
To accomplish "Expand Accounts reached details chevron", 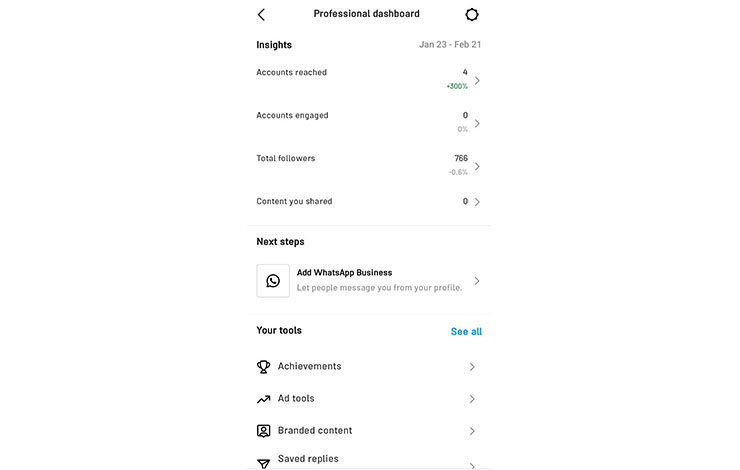I will (477, 80).
